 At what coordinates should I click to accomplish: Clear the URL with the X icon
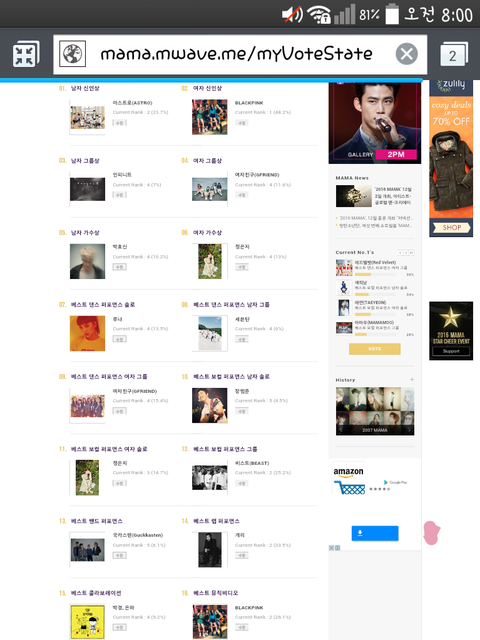[x=407, y=54]
